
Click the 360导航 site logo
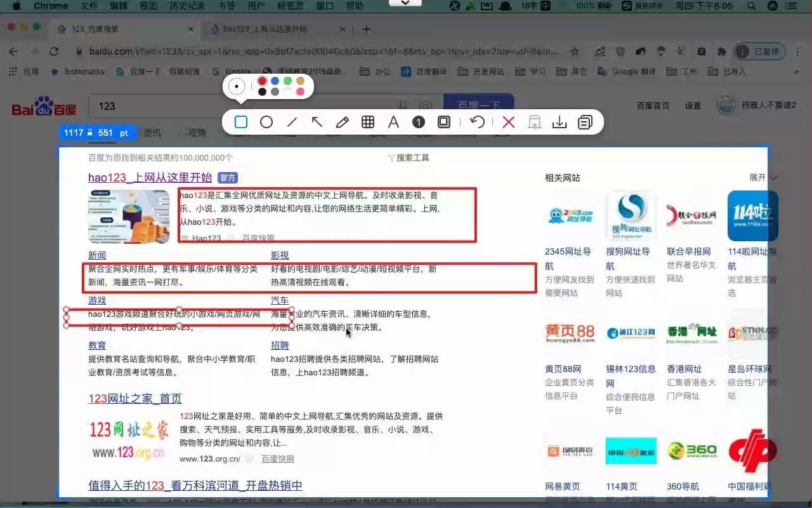click(x=692, y=451)
